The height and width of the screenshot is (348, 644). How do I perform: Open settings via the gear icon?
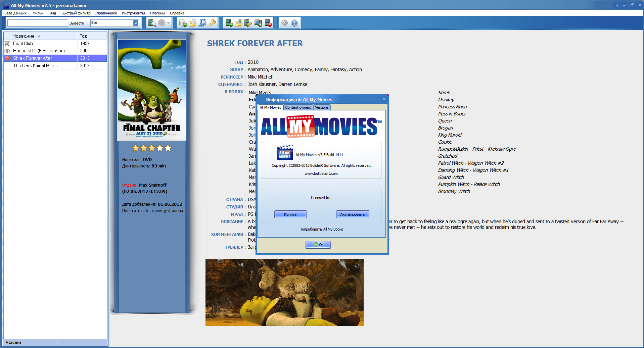click(x=285, y=23)
